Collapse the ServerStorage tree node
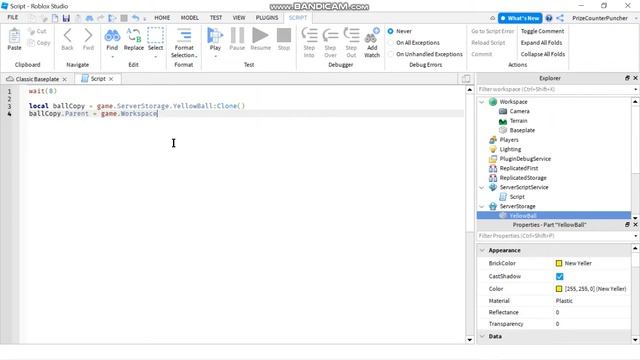This screenshot has width=640, height=360. [x=482, y=207]
